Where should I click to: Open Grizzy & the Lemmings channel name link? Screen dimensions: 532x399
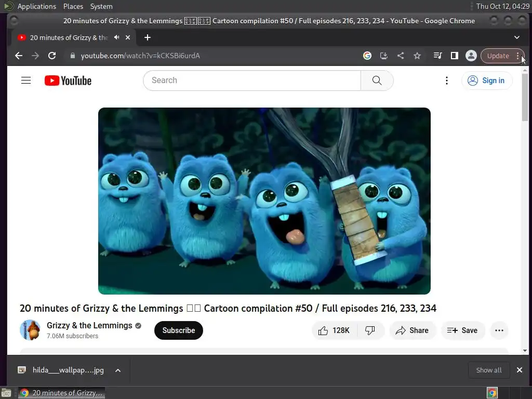(89, 325)
